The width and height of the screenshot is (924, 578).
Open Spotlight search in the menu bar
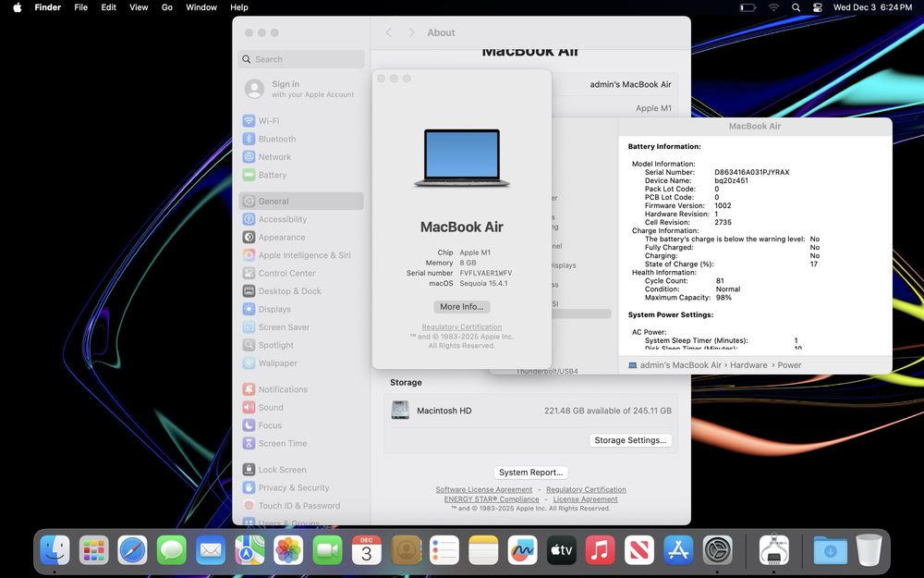[796, 7]
